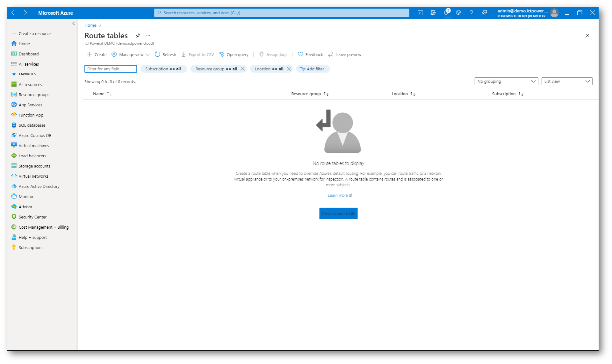The image size is (612, 364).
Task: Click the Home breadcrumb link
Action: pyautogui.click(x=90, y=25)
